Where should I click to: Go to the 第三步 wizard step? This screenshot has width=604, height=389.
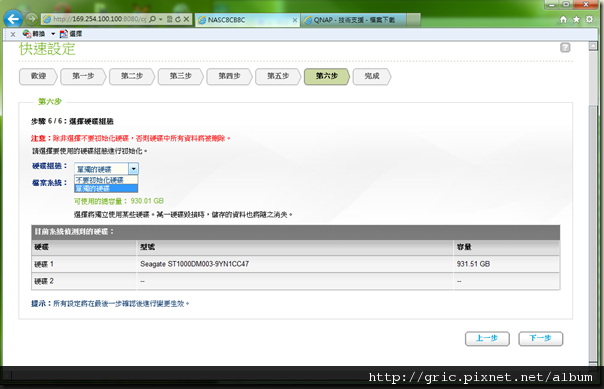[181, 76]
